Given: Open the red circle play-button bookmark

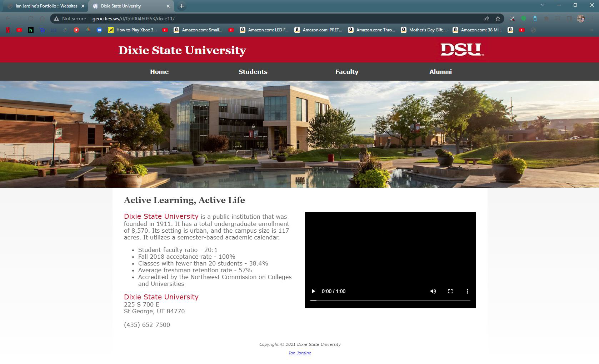Looking at the screenshot, I should tap(76, 30).
